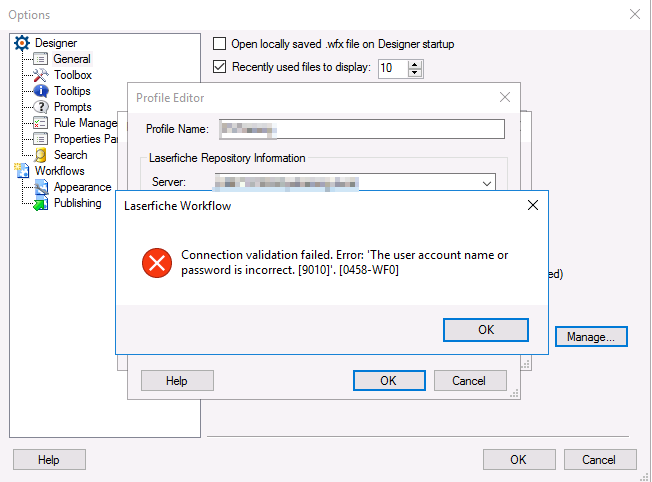Screen dimensions: 652x482
Task: Click Help in the Profile Editor
Action: tap(177, 381)
